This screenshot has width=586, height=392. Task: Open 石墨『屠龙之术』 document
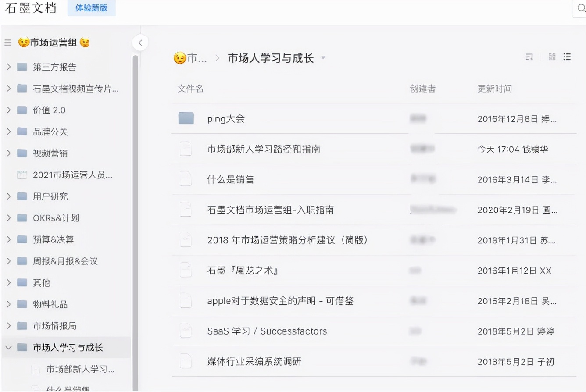point(243,271)
